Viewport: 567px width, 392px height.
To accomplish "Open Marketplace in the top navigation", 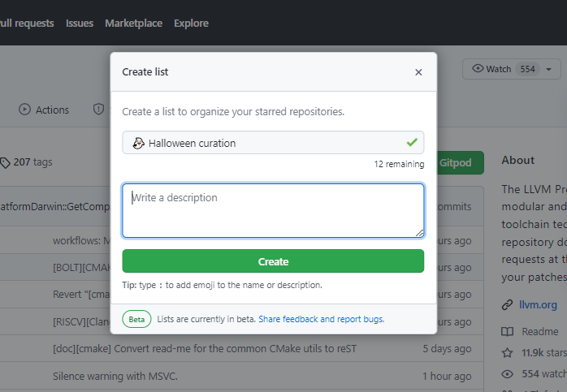I will coord(133,23).
